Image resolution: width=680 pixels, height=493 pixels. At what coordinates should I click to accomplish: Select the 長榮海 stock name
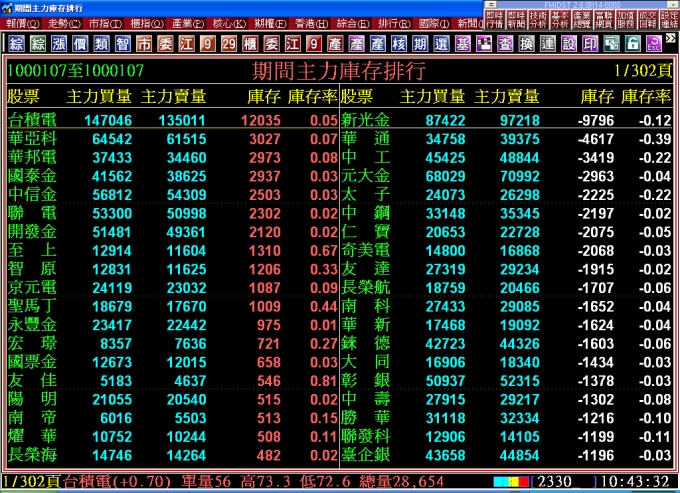coord(33,455)
